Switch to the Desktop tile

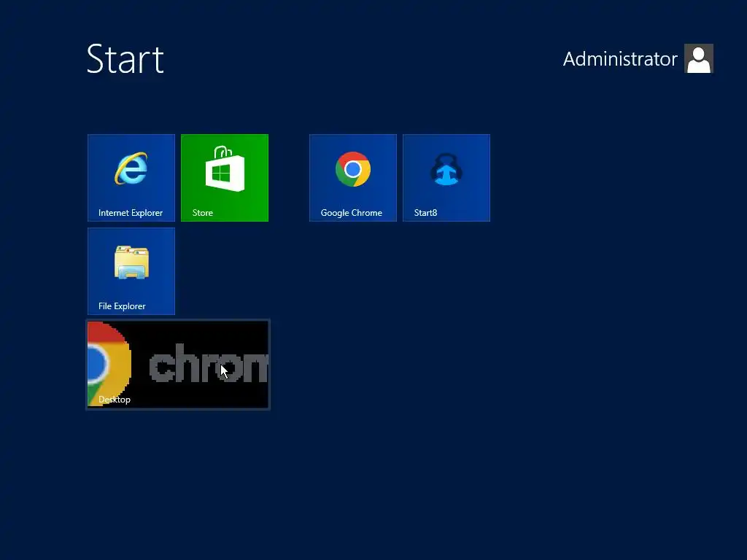coord(178,365)
